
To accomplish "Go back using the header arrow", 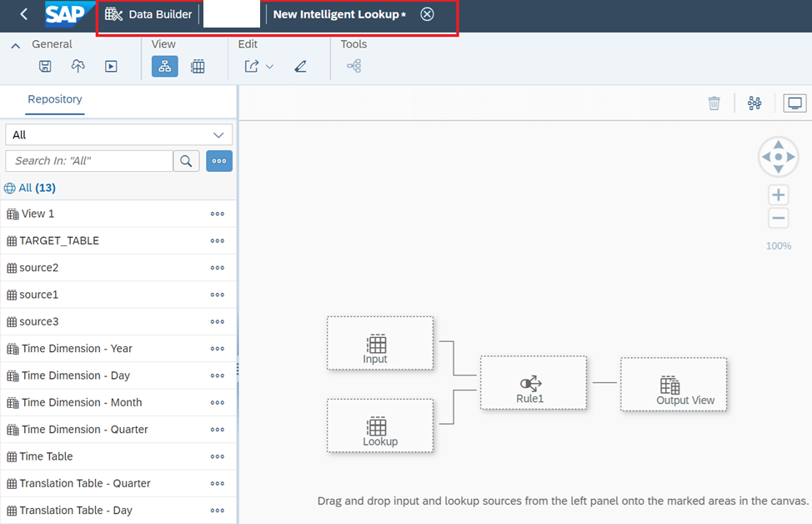I will point(24,14).
